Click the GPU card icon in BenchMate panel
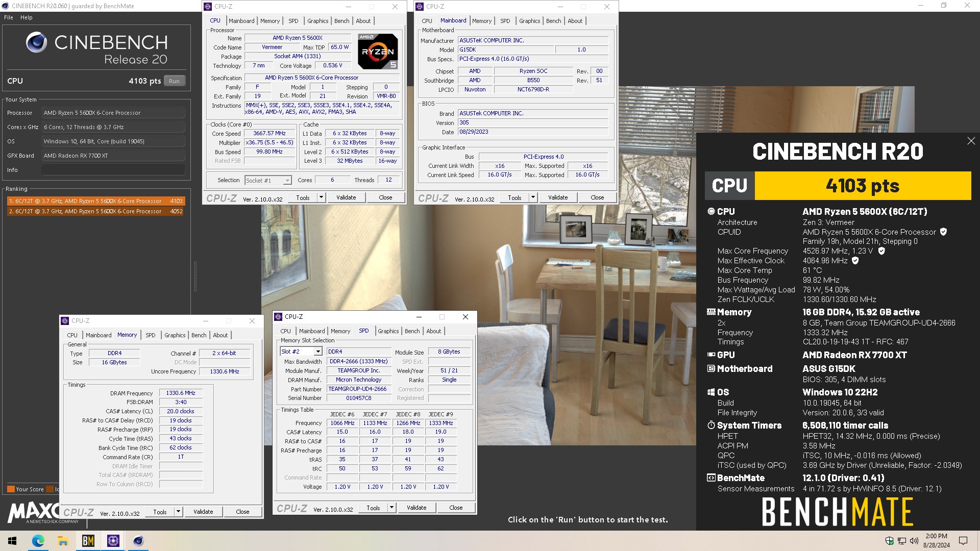Viewport: 980px width, 551px height. [711, 355]
